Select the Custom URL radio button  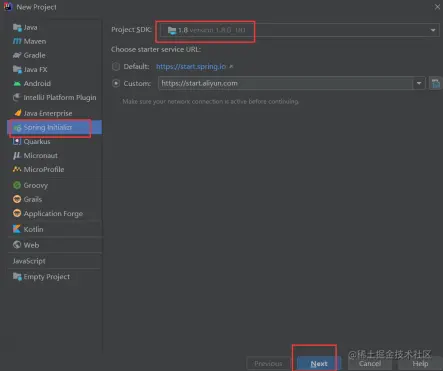coord(116,83)
